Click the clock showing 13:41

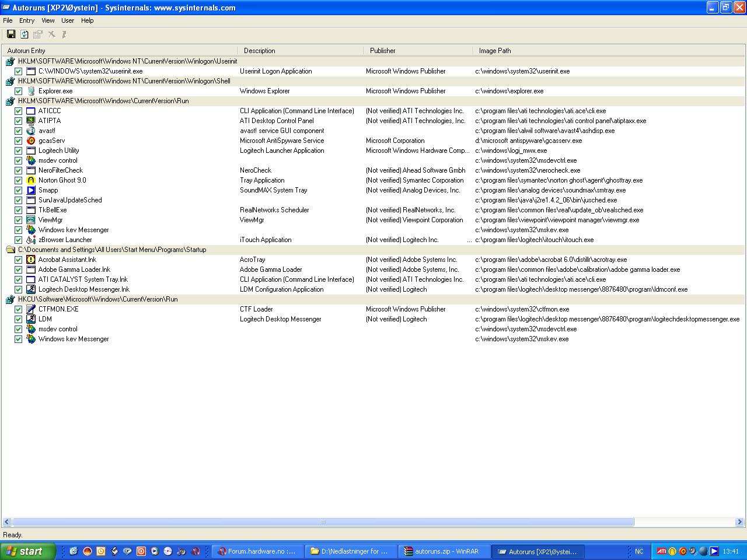731,551
